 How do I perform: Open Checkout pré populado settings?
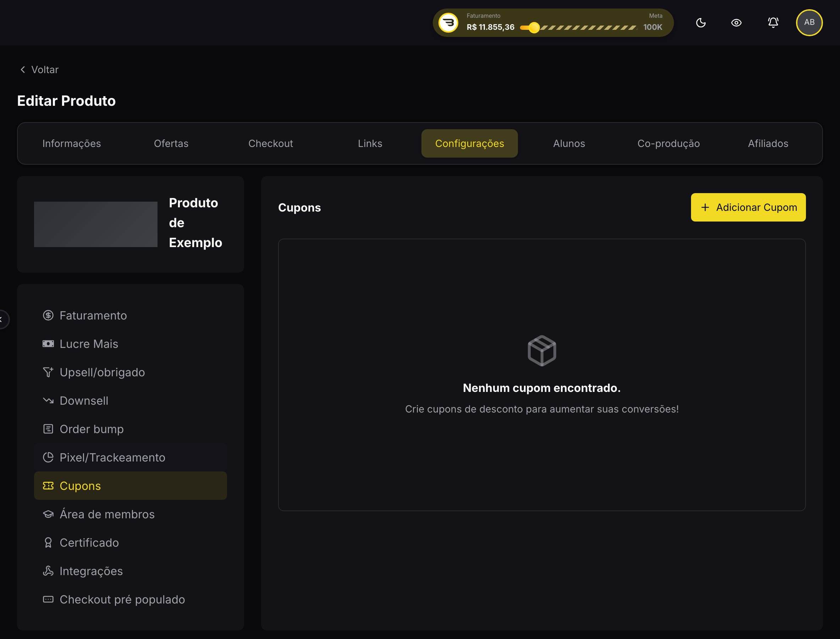131,600
